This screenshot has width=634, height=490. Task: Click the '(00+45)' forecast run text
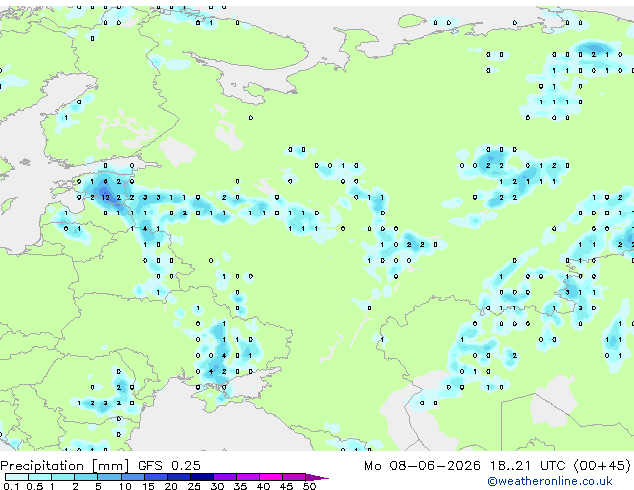[x=602, y=466]
